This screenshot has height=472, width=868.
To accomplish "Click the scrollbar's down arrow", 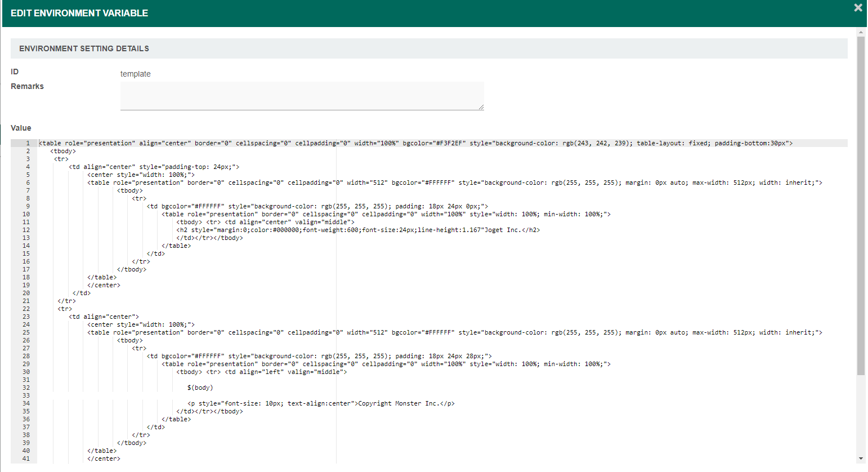I will click(x=861, y=458).
